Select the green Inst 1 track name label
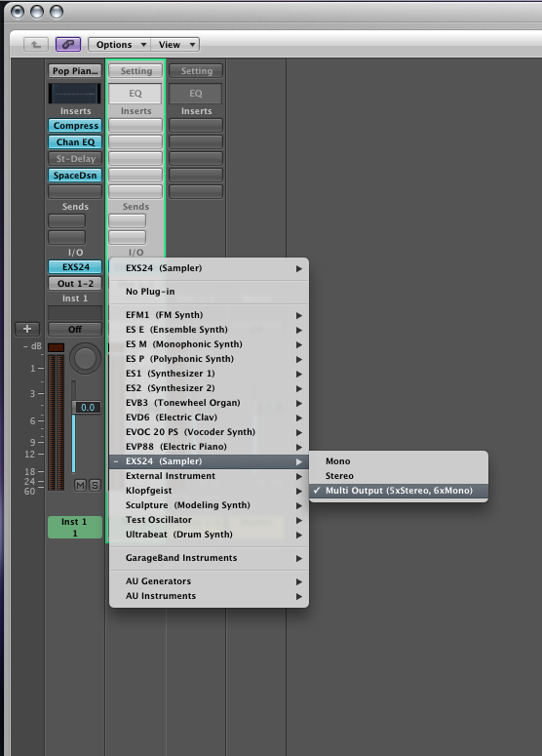This screenshot has width=542, height=756. (75, 527)
